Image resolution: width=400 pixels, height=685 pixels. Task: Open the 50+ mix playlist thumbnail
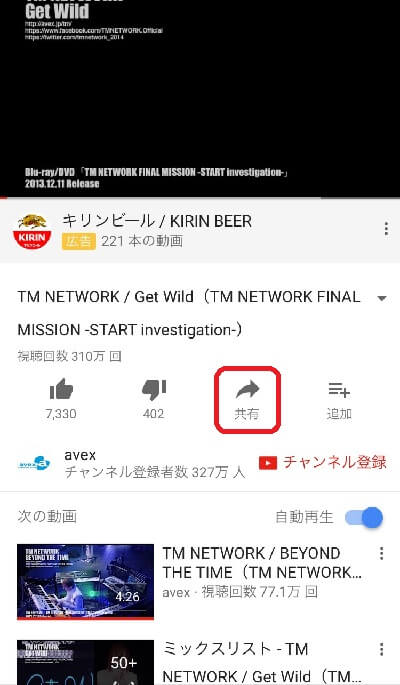point(86,662)
